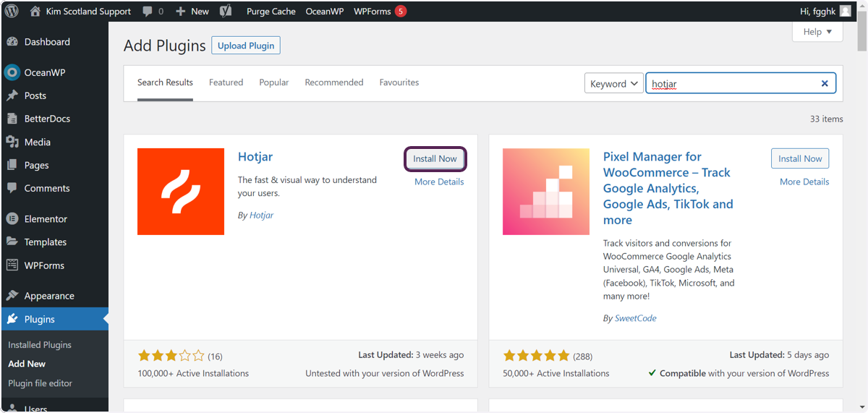
Task: Click the Media icon in sidebar
Action: (x=12, y=142)
